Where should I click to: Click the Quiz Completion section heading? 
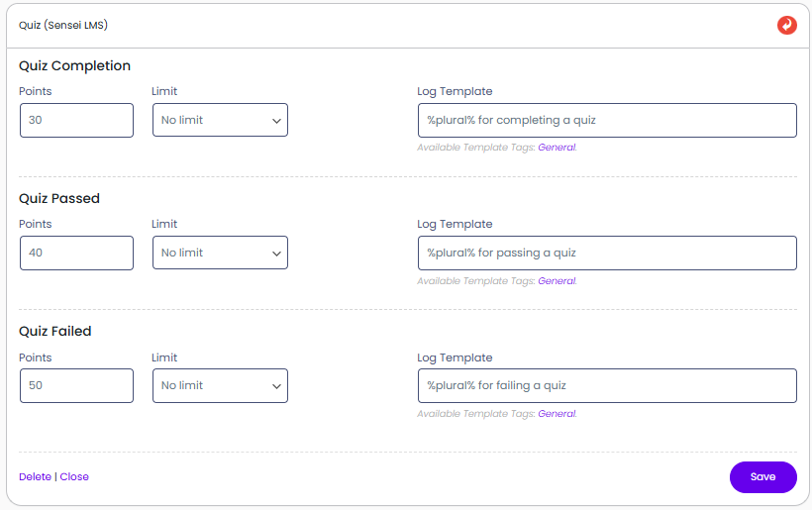click(74, 66)
